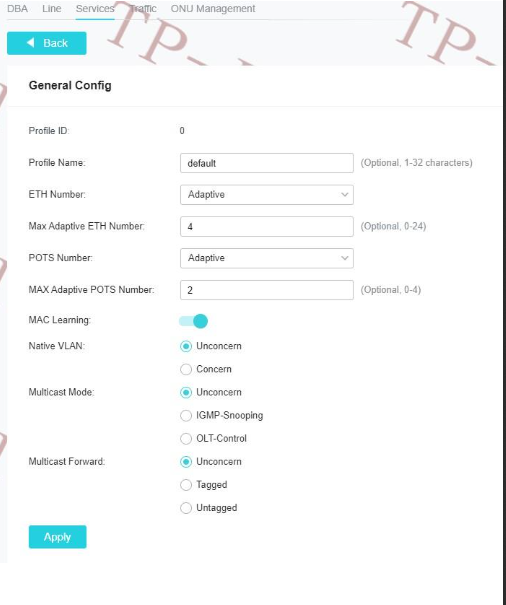Choose Tagged for Multicast Forward
This screenshot has height=605, width=506.
[x=186, y=485]
